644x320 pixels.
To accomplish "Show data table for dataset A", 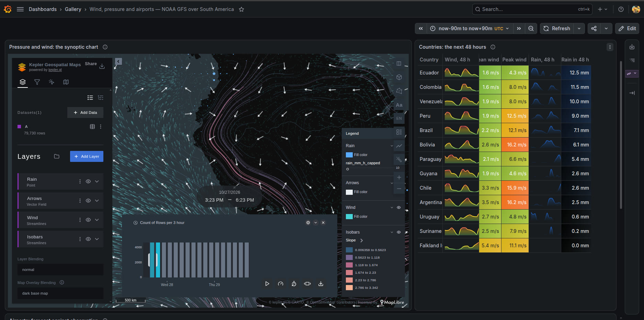I will [x=92, y=127].
